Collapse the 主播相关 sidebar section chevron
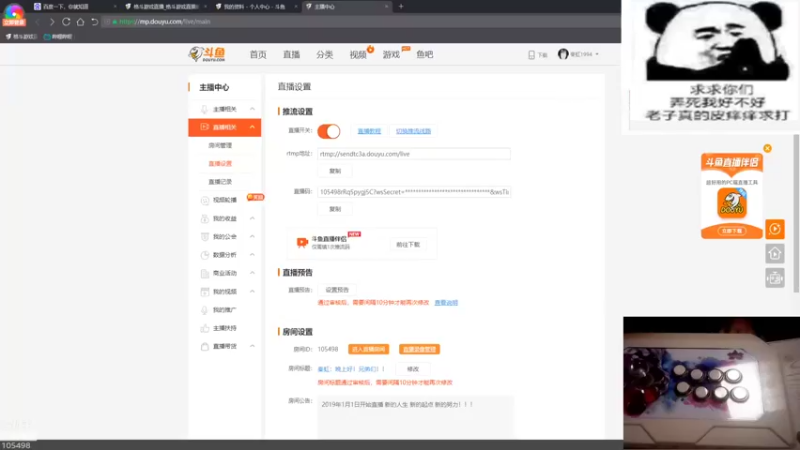 (253, 109)
